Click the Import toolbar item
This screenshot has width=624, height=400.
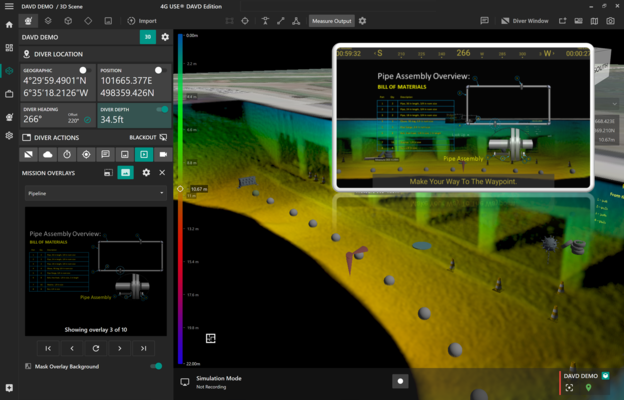click(x=142, y=21)
